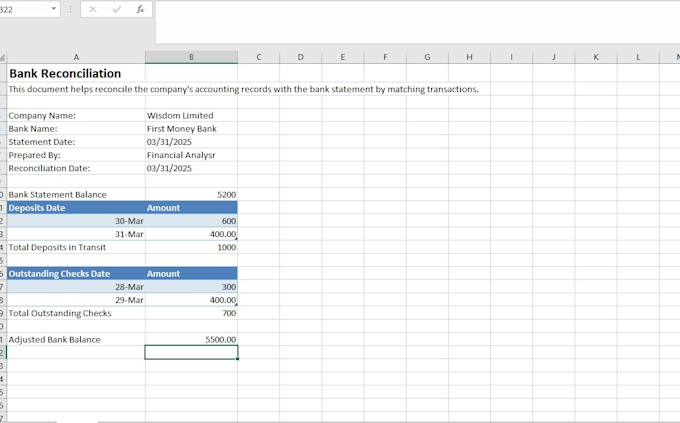
Task: Click the 5200 balance value cell
Action: pos(191,195)
